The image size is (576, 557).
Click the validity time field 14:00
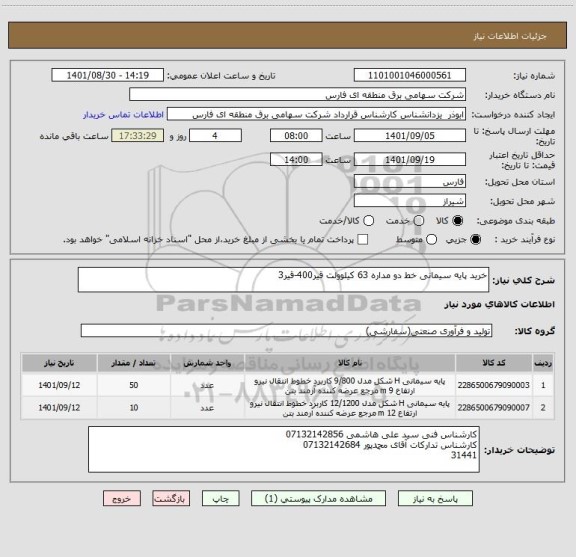296,159
